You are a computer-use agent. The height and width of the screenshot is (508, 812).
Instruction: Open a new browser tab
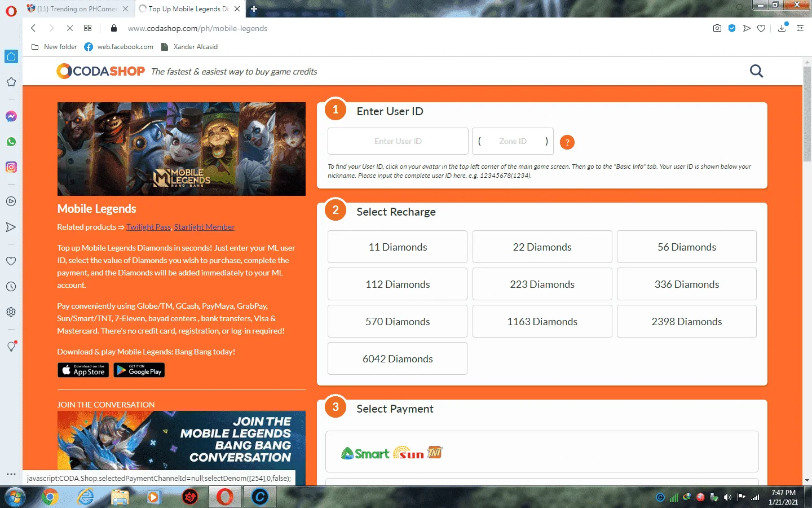[x=254, y=9]
